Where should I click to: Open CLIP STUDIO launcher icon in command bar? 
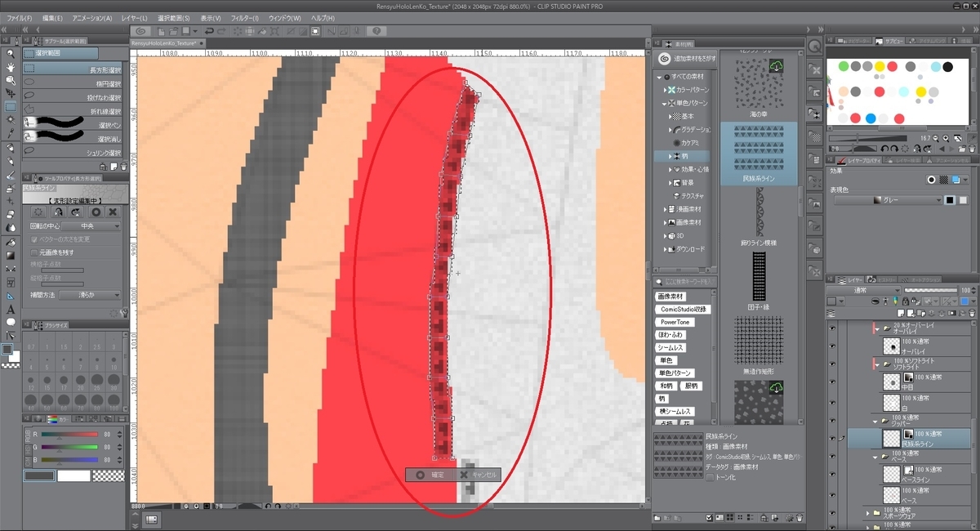click(141, 31)
